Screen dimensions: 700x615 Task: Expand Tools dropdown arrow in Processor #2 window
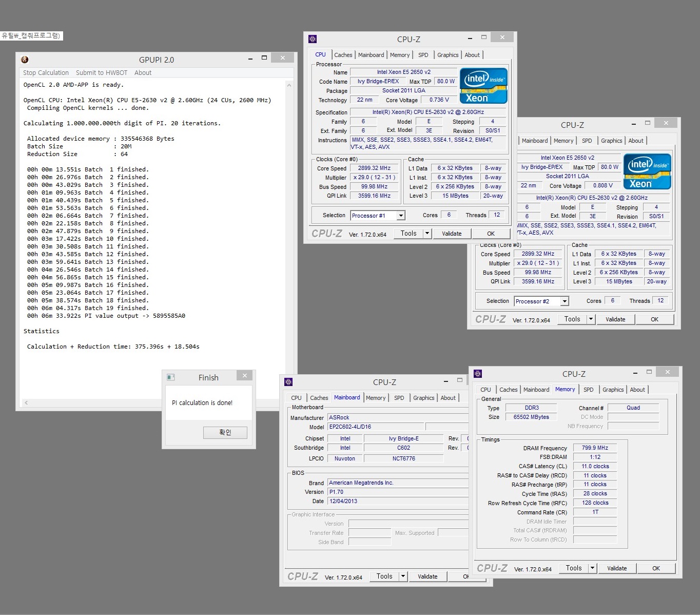[591, 319]
